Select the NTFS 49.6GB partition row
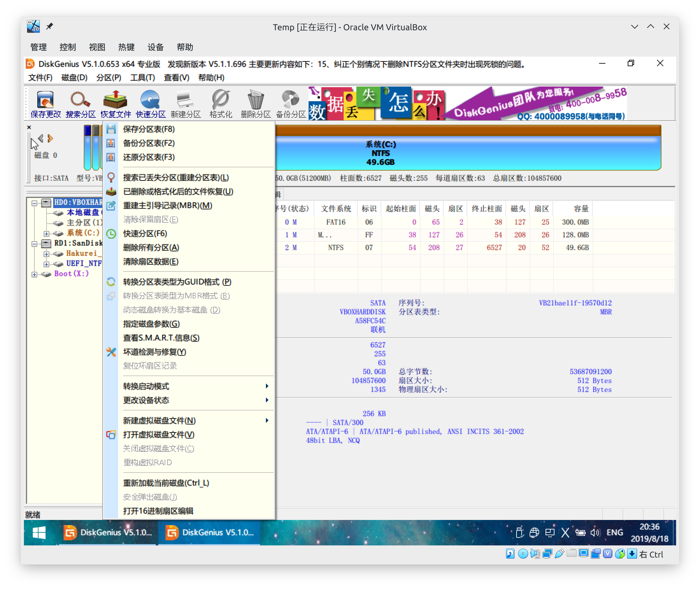The height and width of the screenshot is (589, 700). pyautogui.click(x=433, y=248)
